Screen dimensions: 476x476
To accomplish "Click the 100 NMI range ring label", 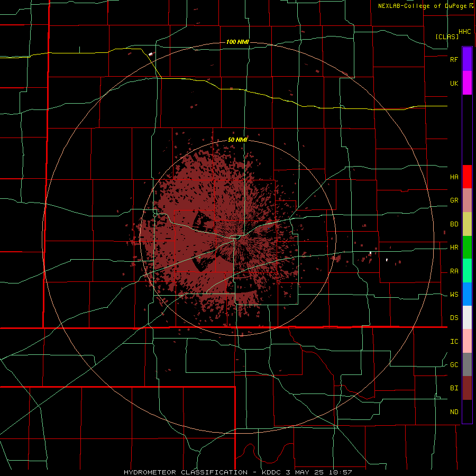I will (x=237, y=42).
